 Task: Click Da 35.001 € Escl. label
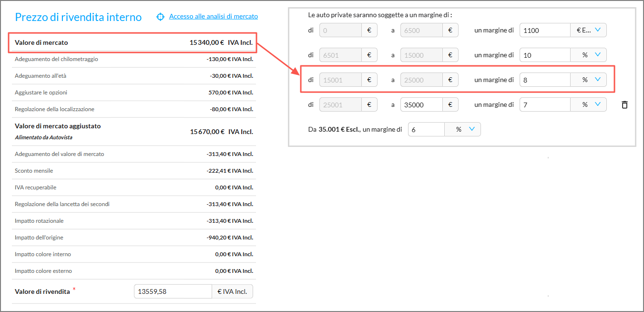point(355,129)
